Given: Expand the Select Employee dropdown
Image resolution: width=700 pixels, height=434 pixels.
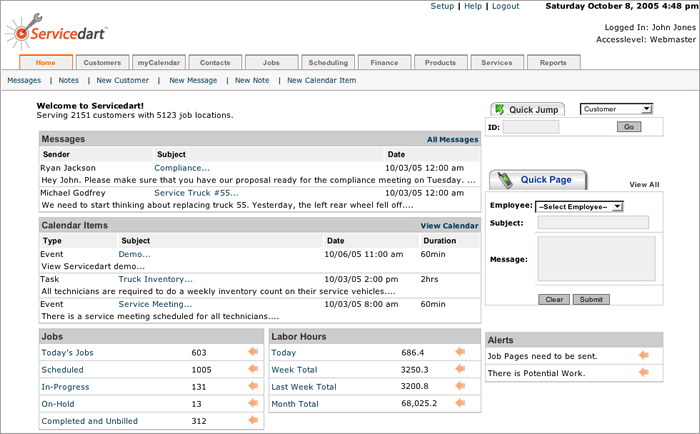Looking at the screenshot, I should click(580, 206).
